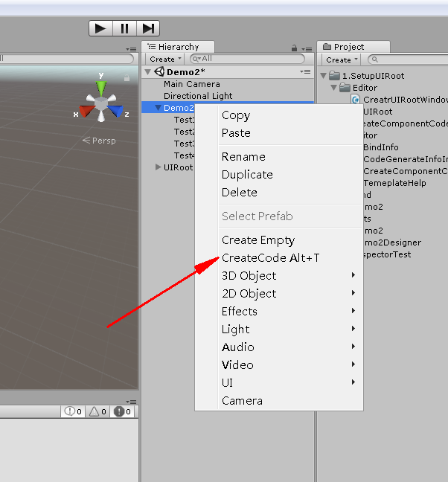Click the Project tab folder icon
Screen dimensions: 448x482
(x=327, y=46)
